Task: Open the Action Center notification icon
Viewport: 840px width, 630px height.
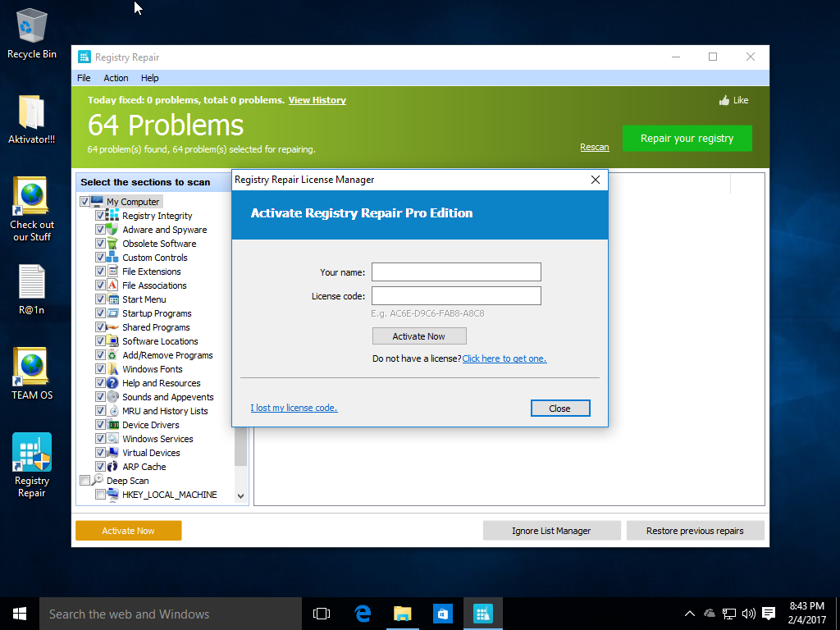Action: (768, 614)
